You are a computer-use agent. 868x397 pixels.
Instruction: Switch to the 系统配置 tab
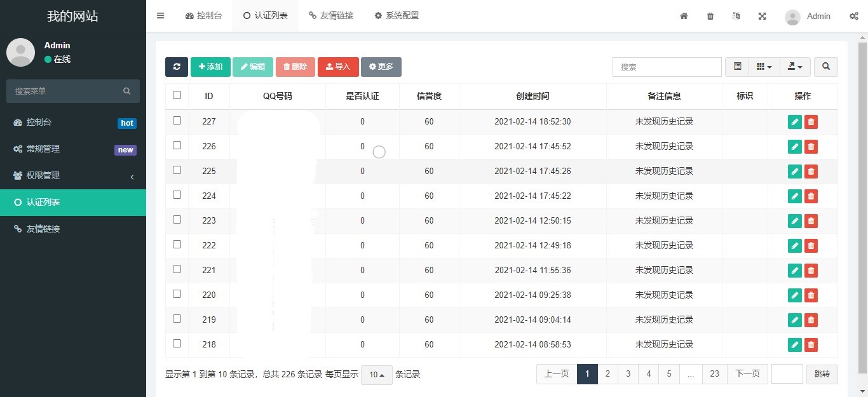tap(397, 16)
